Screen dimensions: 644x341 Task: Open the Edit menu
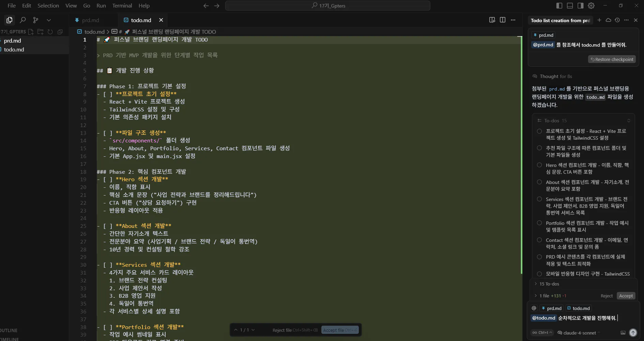[27, 6]
